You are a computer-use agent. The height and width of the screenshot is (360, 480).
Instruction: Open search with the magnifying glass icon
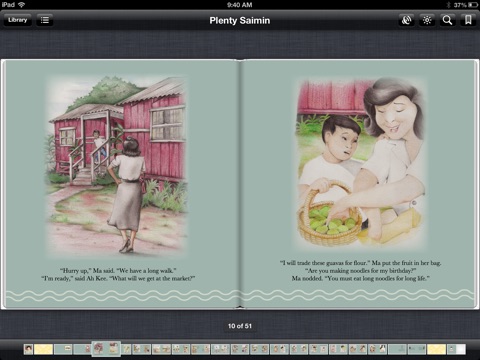[x=447, y=20]
